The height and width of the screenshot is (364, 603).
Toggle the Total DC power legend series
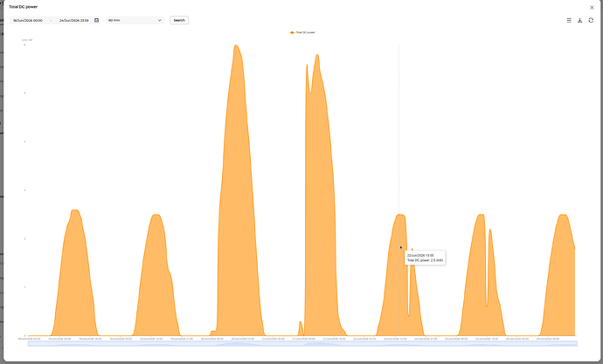pyautogui.click(x=302, y=32)
